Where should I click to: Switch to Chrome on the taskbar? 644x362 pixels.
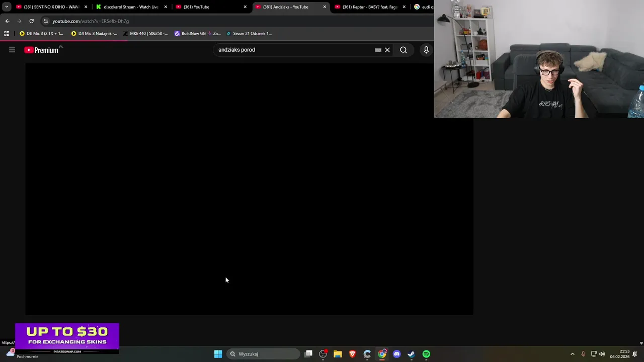click(x=382, y=354)
